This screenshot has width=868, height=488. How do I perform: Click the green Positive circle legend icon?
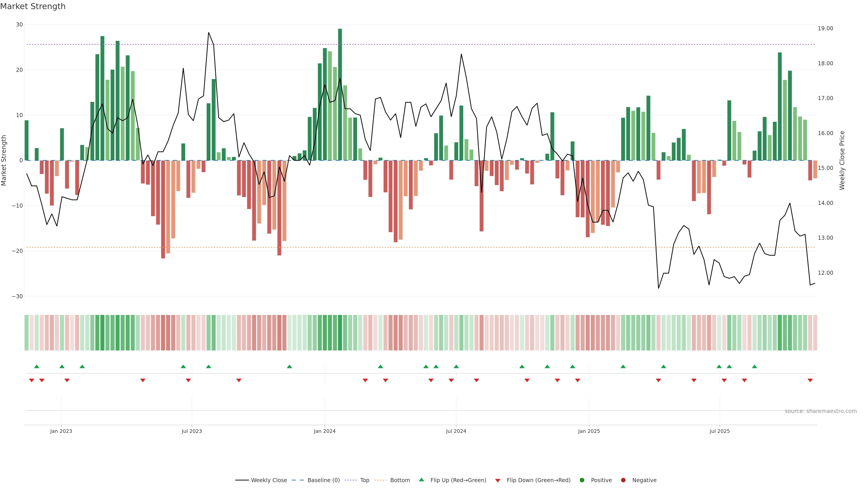coord(582,480)
